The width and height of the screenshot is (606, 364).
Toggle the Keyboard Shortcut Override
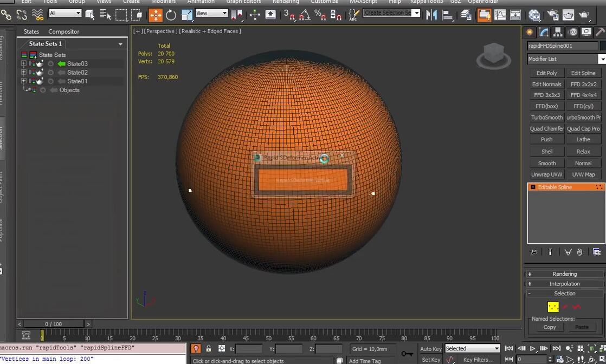270,15
